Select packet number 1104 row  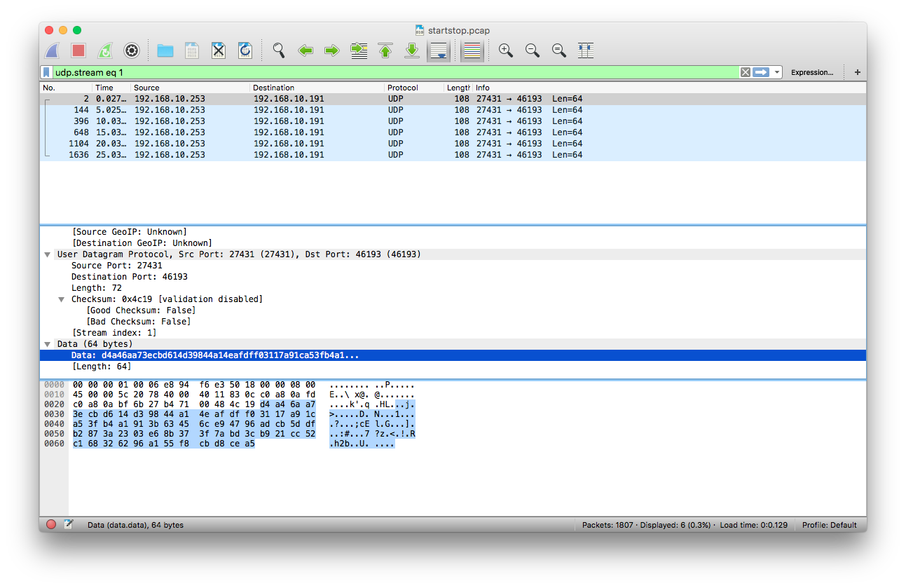pyautogui.click(x=453, y=144)
